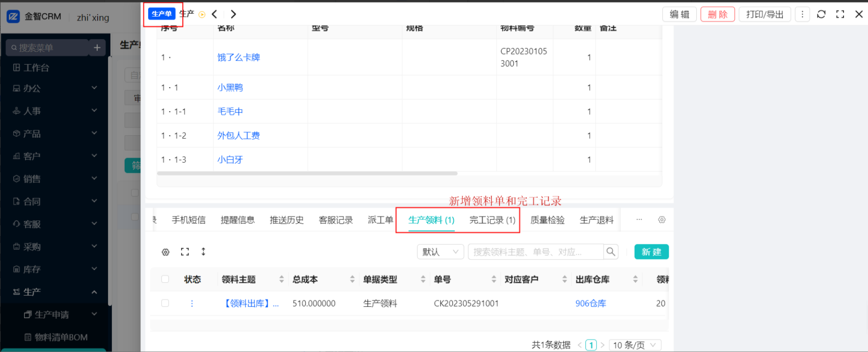This screenshot has width=868, height=352.
Task: Sort by 对应客户 column
Action: [x=565, y=279]
